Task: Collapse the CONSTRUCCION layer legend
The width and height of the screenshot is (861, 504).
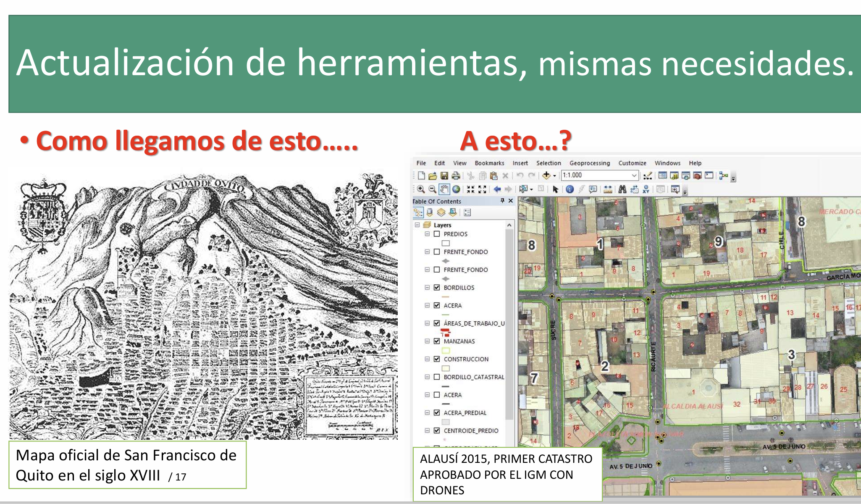Action: pyautogui.click(x=427, y=359)
